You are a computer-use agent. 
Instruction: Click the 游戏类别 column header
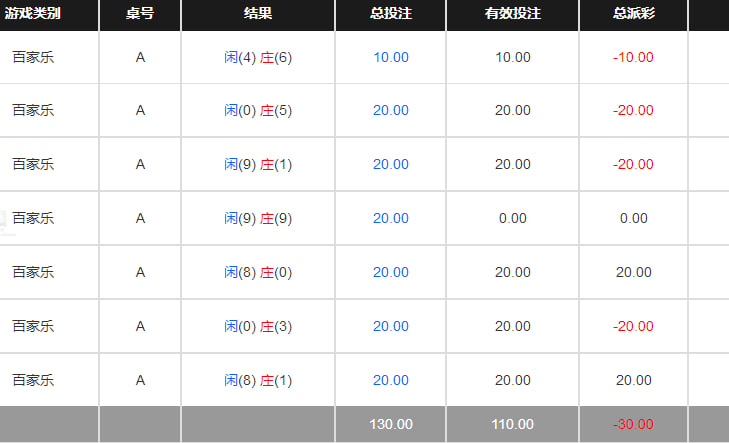(x=33, y=13)
